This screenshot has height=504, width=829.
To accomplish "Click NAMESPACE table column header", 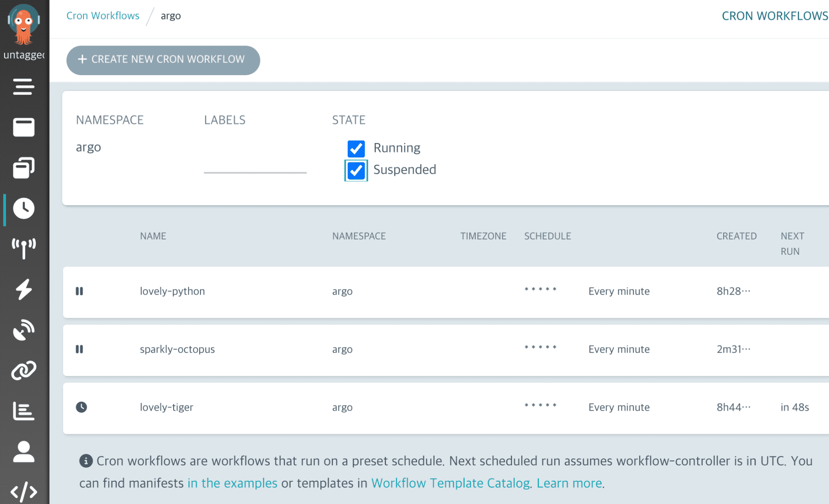I will tap(359, 236).
